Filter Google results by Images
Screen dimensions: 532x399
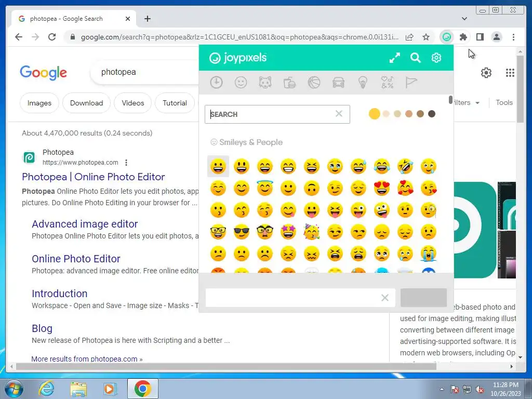pos(39,103)
